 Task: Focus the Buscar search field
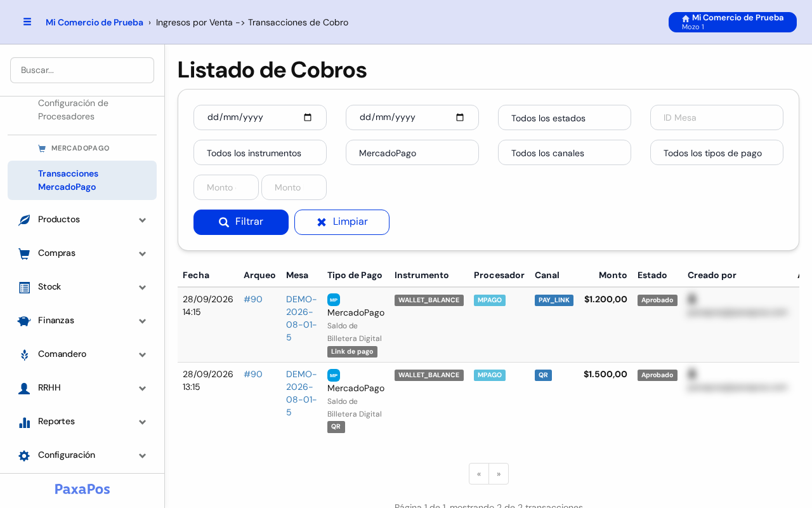coord(82,70)
